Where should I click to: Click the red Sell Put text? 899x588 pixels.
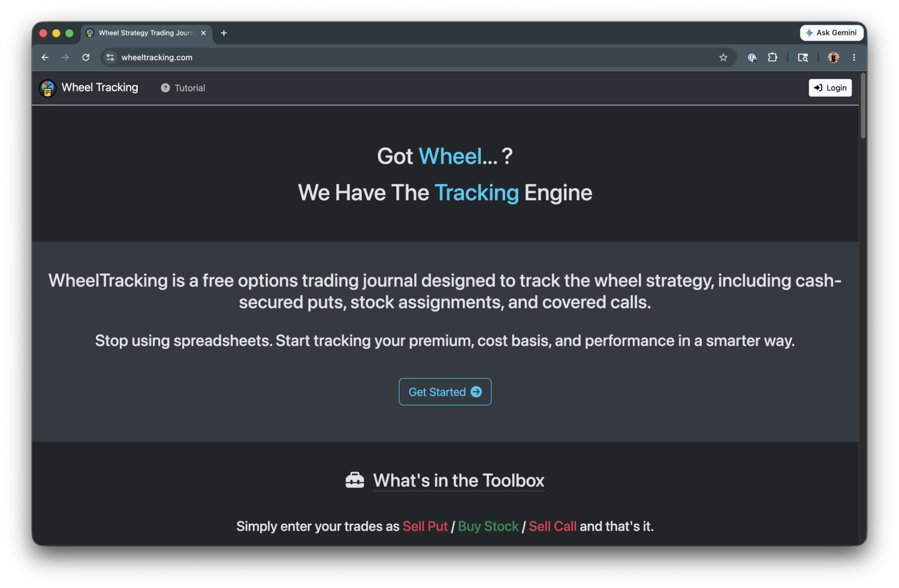tap(425, 526)
